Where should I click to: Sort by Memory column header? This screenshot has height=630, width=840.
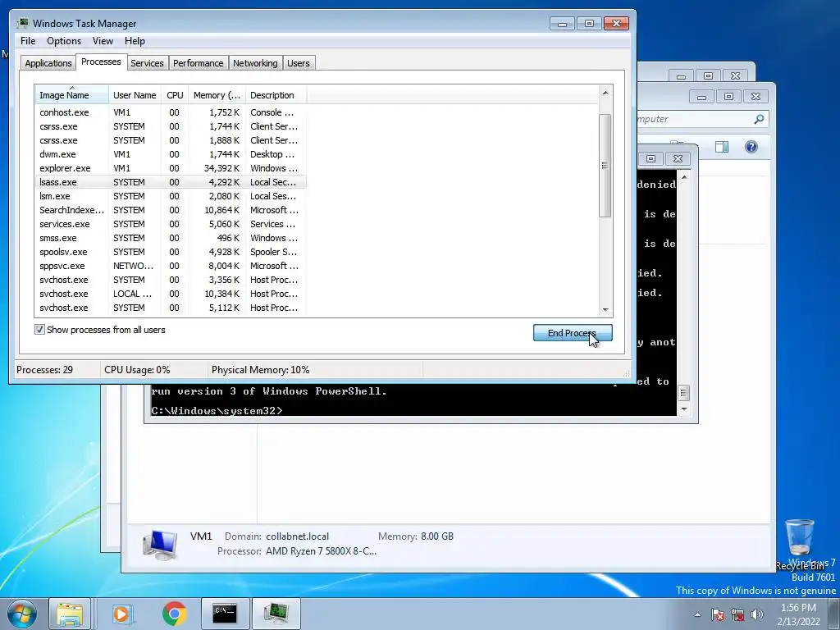217,95
